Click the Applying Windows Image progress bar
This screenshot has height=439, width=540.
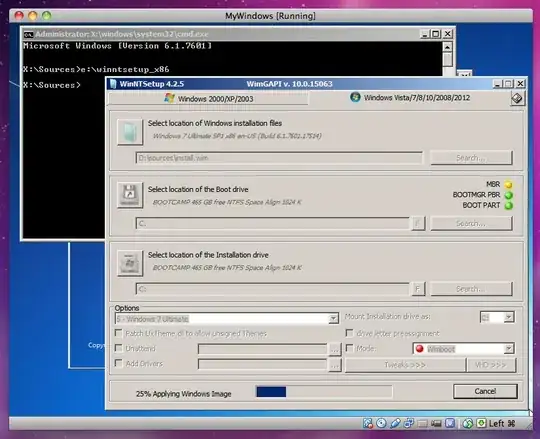click(324, 392)
